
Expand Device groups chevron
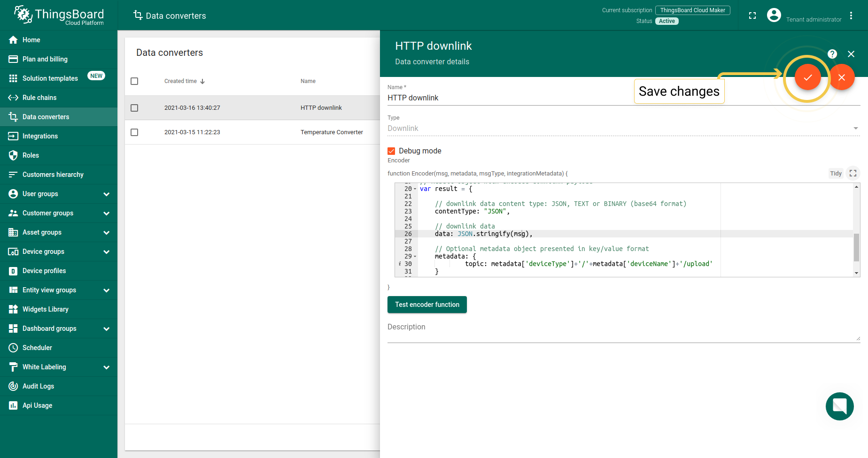click(107, 252)
